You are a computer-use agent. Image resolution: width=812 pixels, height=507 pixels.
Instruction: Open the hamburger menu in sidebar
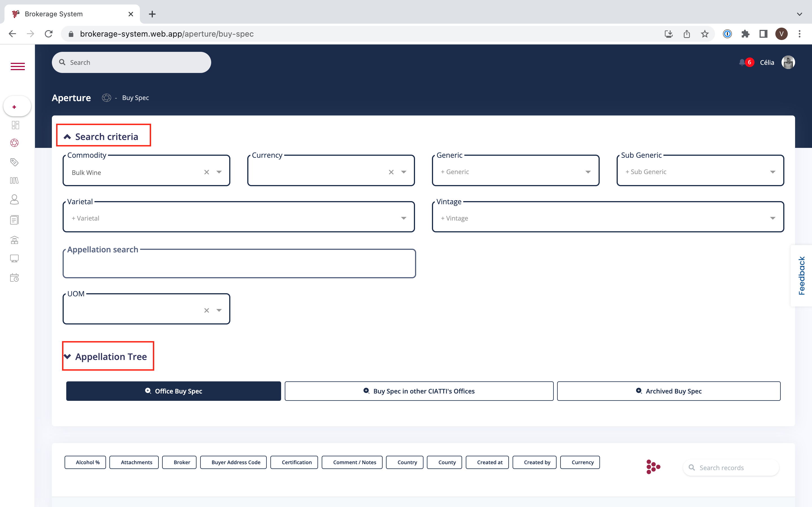click(17, 66)
